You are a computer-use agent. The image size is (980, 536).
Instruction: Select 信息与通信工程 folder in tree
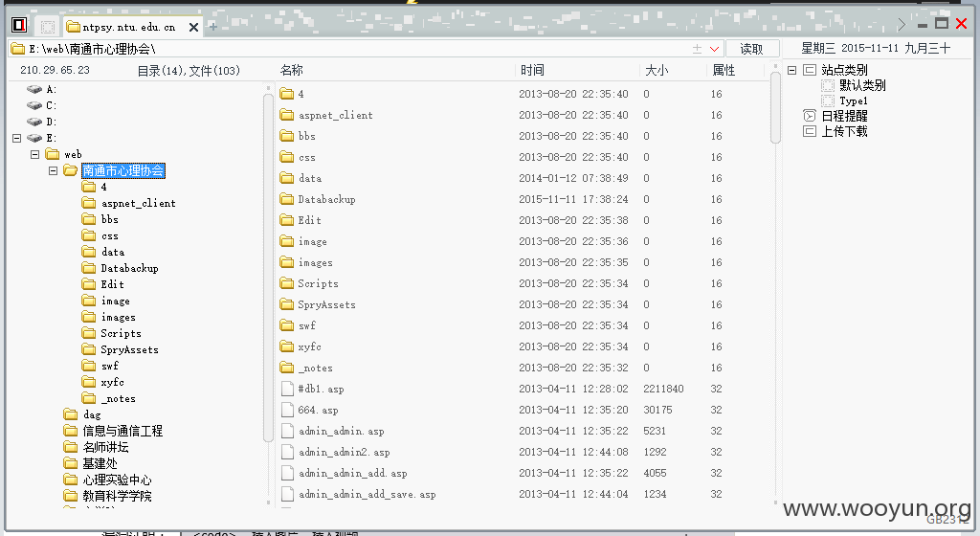[122, 431]
